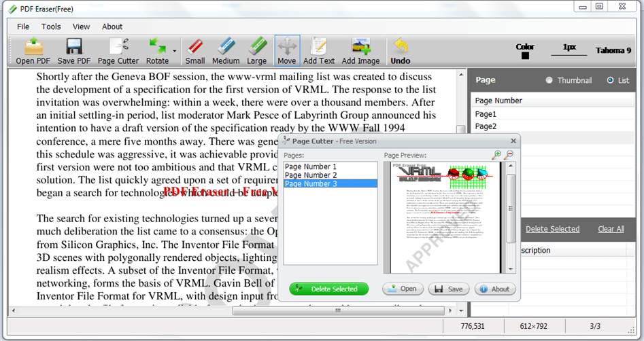Click the page preview thumbnail

(x=445, y=217)
